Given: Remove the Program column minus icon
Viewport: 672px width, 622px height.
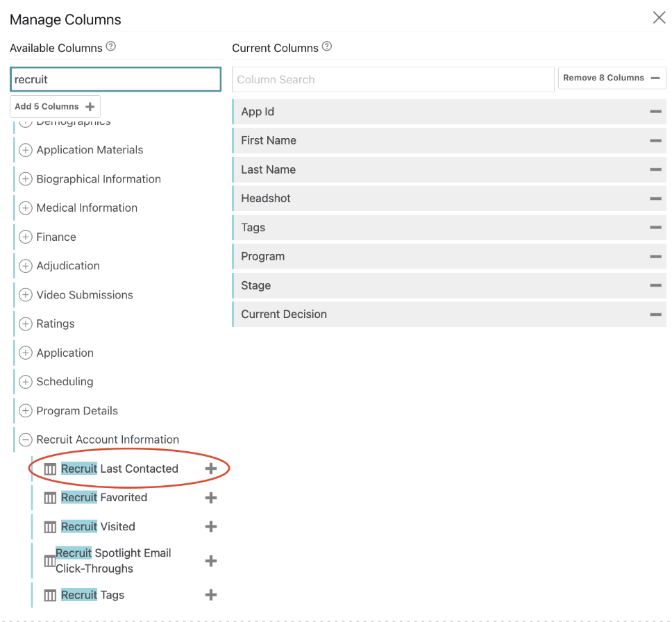Looking at the screenshot, I should click(655, 256).
